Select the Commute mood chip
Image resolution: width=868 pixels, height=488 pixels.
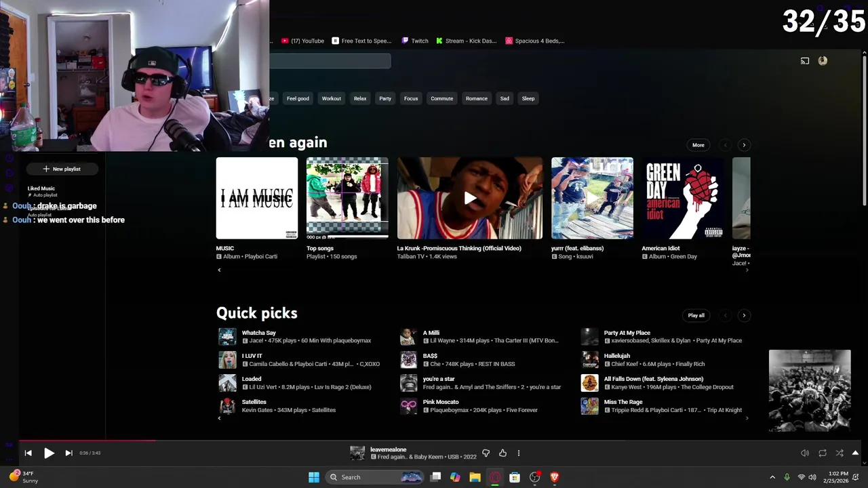pos(441,98)
